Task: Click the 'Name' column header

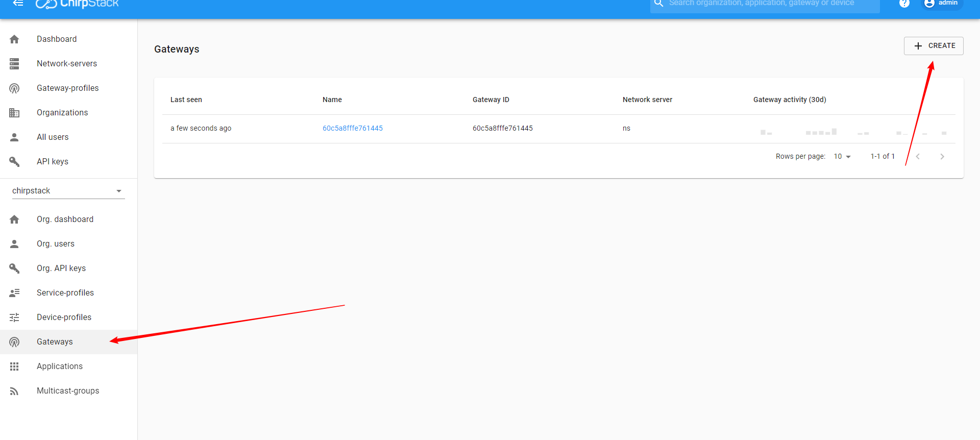Action: coord(332,100)
